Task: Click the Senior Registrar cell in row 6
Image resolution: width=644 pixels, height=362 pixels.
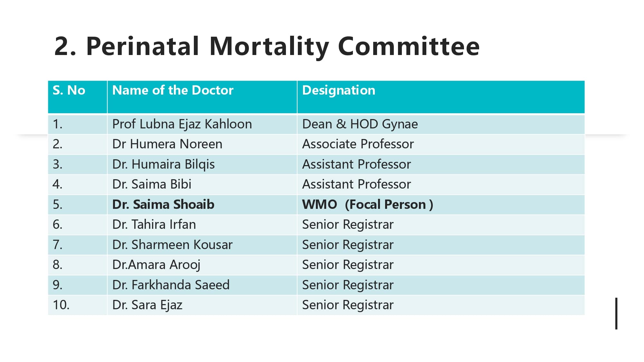Action: pos(441,225)
